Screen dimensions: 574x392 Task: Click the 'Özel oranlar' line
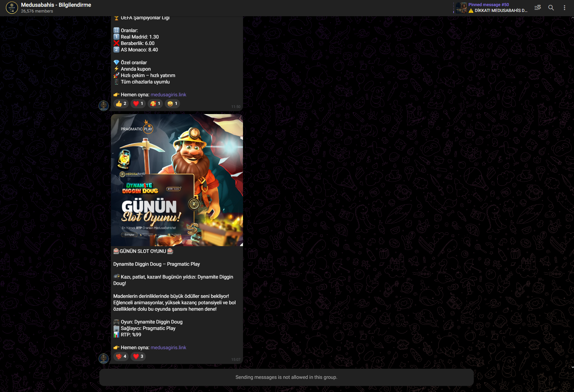pos(130,63)
